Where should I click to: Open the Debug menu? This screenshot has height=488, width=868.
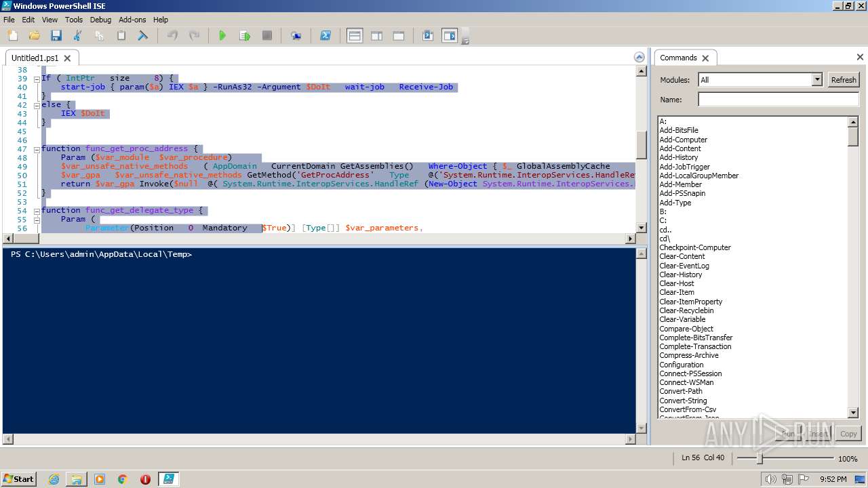[100, 20]
